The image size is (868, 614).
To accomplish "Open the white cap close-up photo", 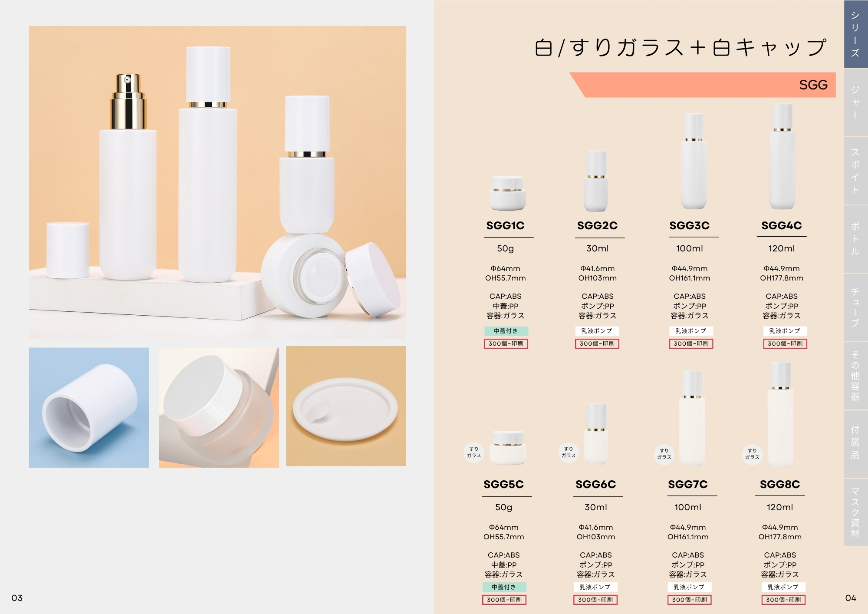I will [x=89, y=407].
